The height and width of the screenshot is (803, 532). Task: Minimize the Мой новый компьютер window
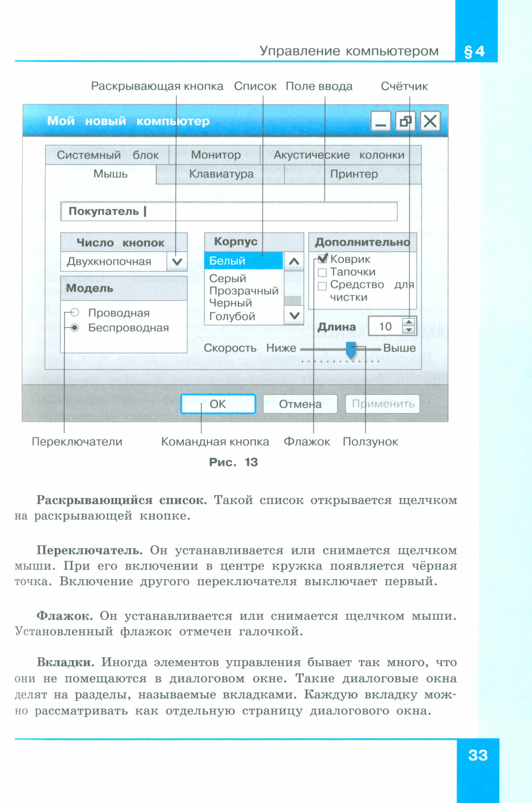(380, 121)
